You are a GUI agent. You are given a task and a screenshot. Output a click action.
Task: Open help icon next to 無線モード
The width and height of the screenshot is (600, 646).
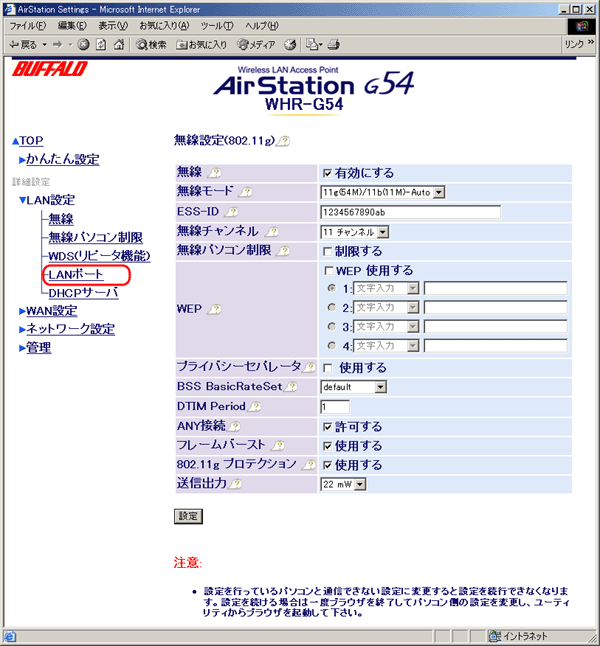coord(246,192)
